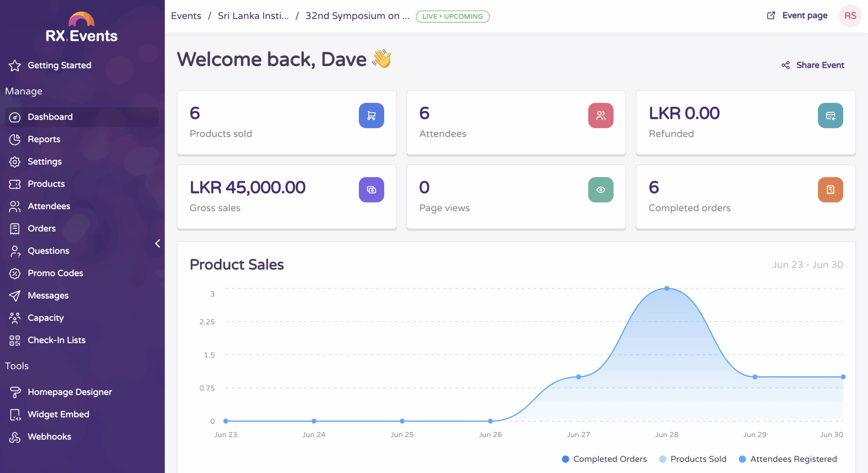The height and width of the screenshot is (473, 868).
Task: Go to Check-In Lists in sidebar
Action: 56,340
